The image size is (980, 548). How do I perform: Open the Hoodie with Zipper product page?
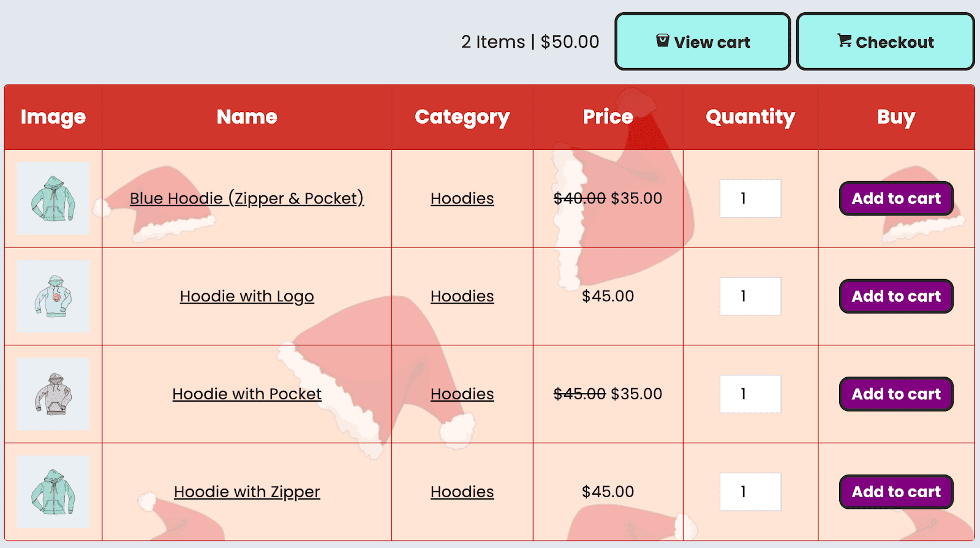coord(246,492)
